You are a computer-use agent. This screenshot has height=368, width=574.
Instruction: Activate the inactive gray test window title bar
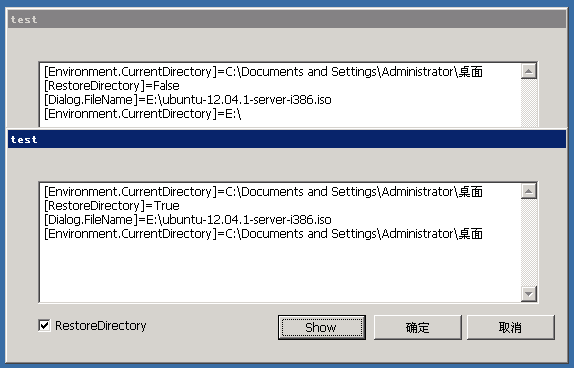pos(287,19)
